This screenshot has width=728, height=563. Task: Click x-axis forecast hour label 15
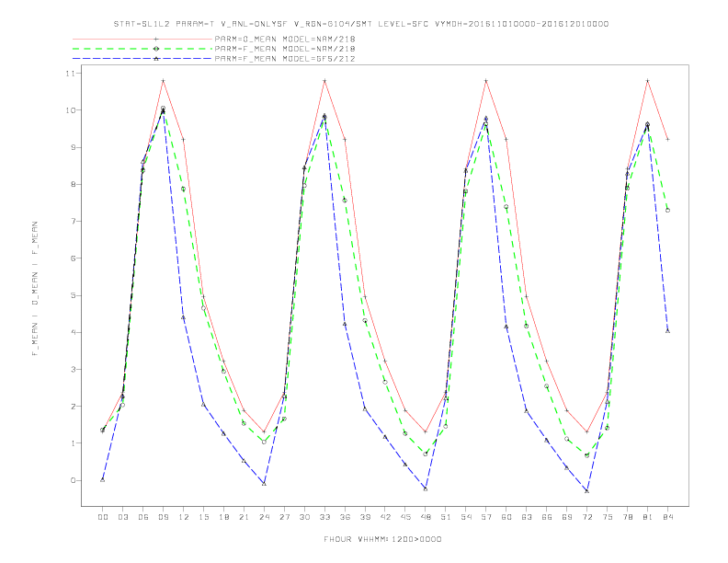coord(203,517)
